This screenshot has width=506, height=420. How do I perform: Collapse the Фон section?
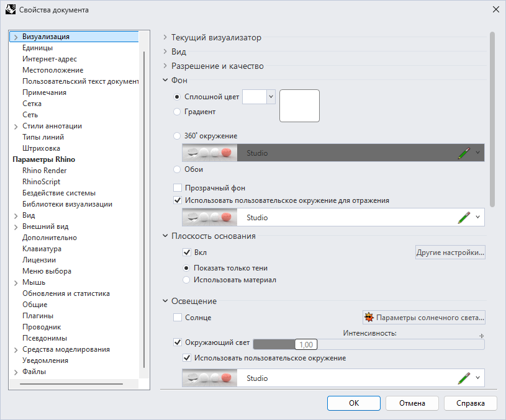pos(165,80)
